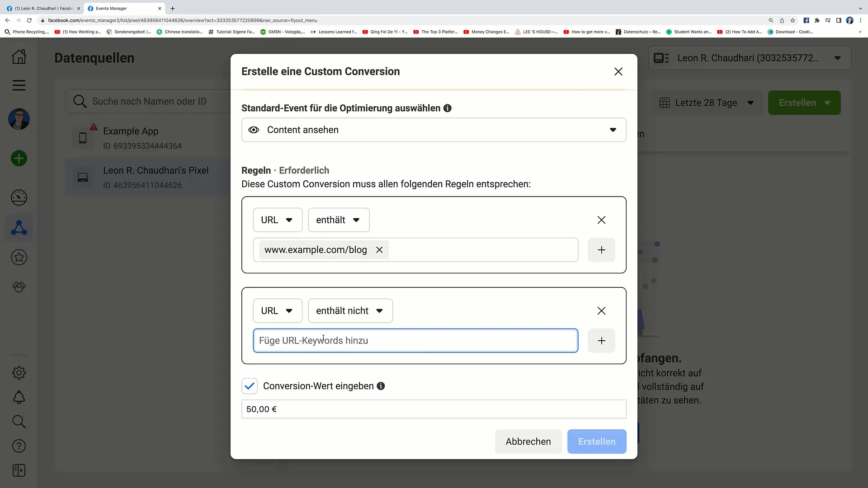Open the Chinese translation bookmark
Screen dimensions: 868x488
point(179,32)
